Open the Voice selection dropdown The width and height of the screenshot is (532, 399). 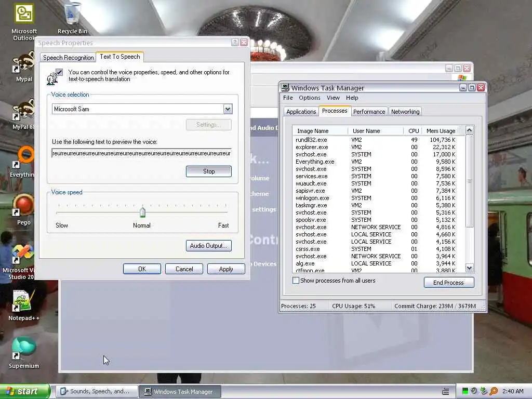[x=228, y=109]
